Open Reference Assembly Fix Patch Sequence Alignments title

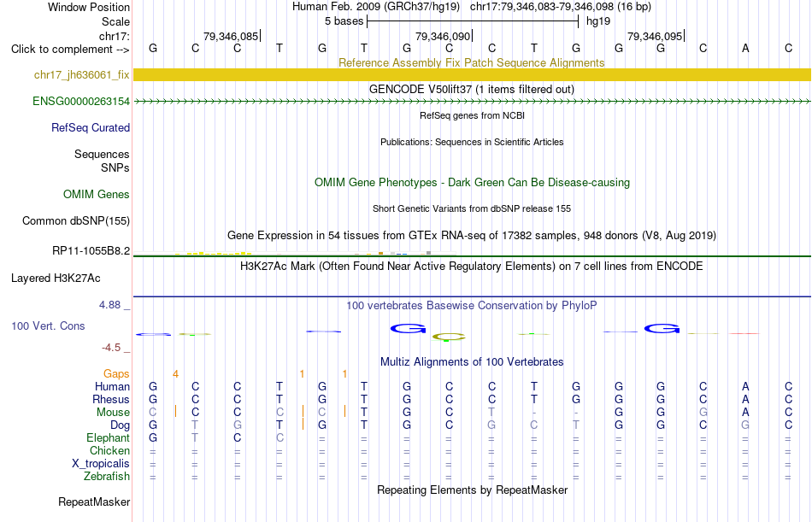point(471,62)
